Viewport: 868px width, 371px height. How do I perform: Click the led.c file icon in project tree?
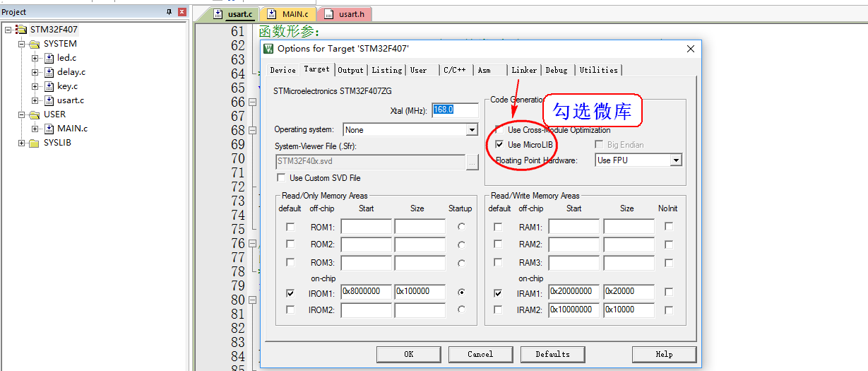click(49, 58)
